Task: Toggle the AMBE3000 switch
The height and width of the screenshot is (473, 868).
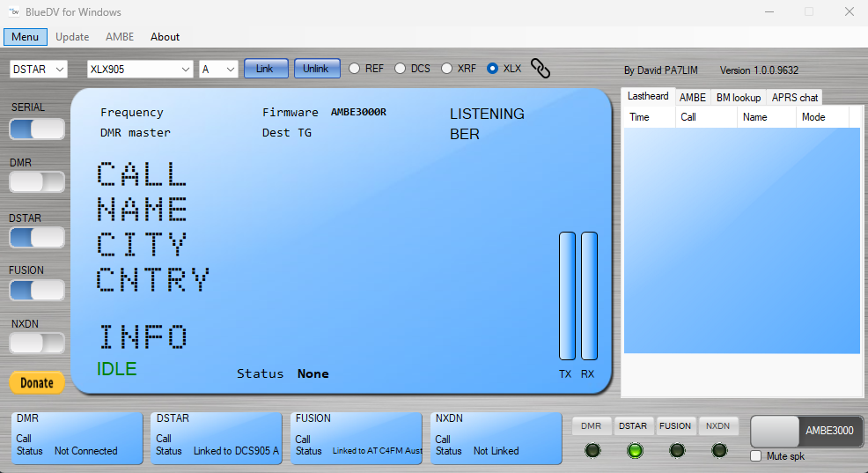Action: pos(806,431)
